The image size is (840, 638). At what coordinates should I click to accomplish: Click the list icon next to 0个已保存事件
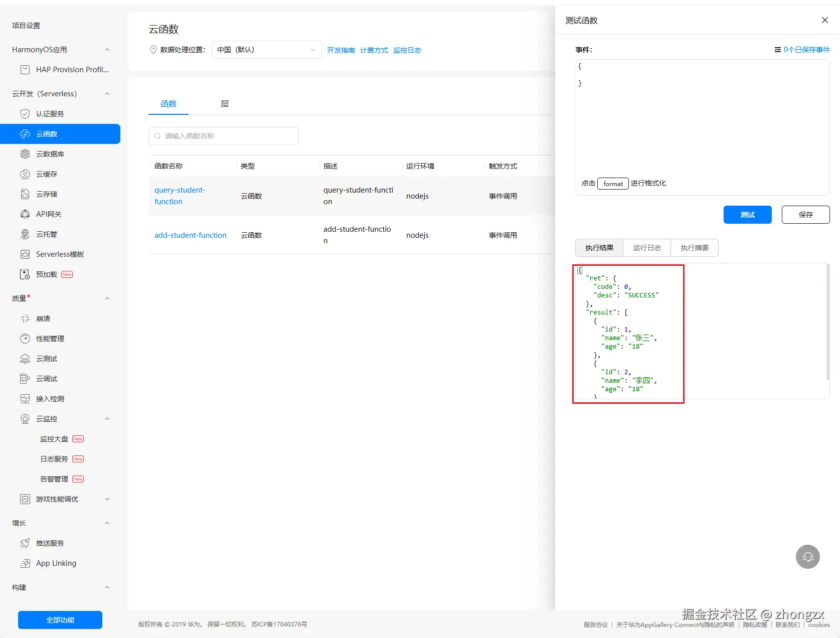click(x=777, y=50)
